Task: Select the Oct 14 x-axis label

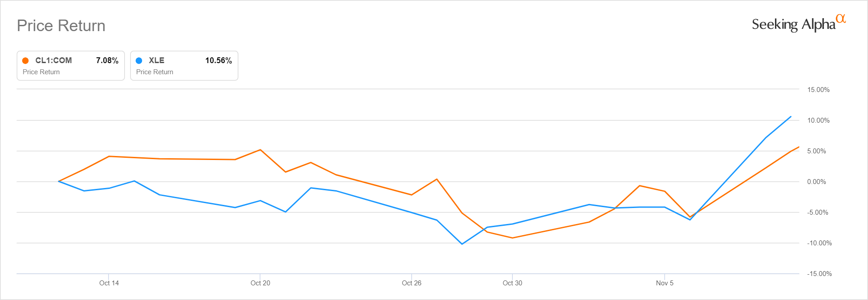Action: [x=109, y=283]
